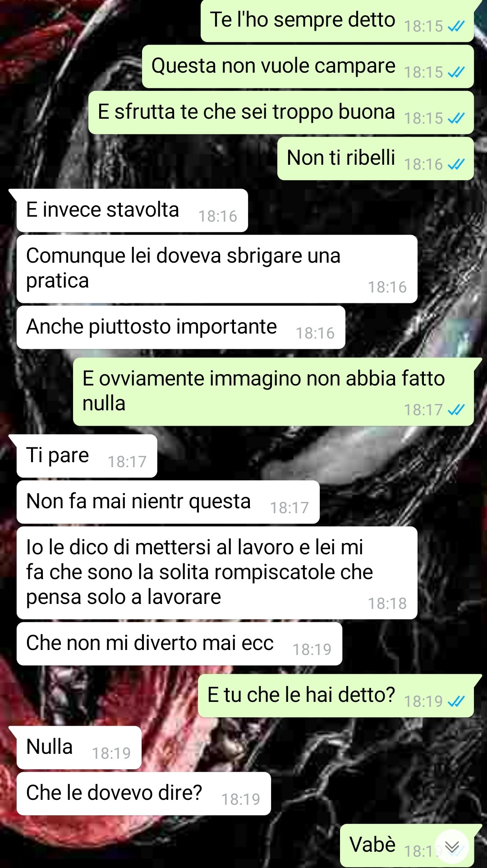Tap the 18:18 timestamp on long message
The width and height of the screenshot is (487, 868).
[x=387, y=603]
